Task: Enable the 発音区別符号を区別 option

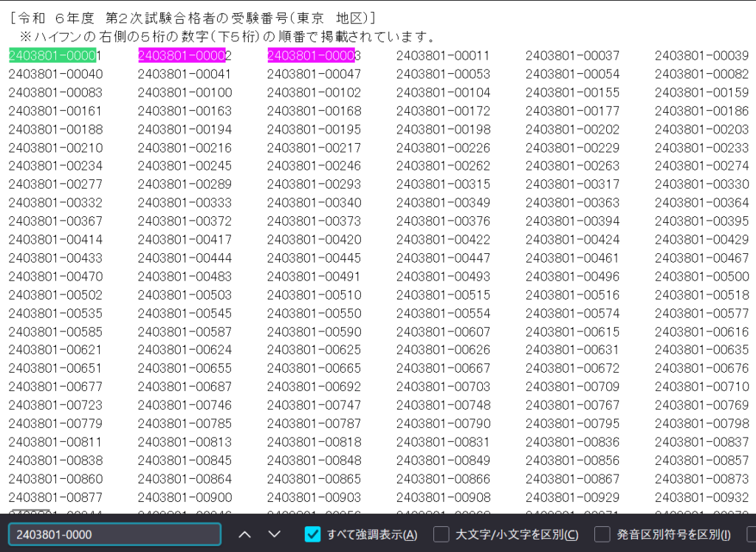Action: [602, 534]
